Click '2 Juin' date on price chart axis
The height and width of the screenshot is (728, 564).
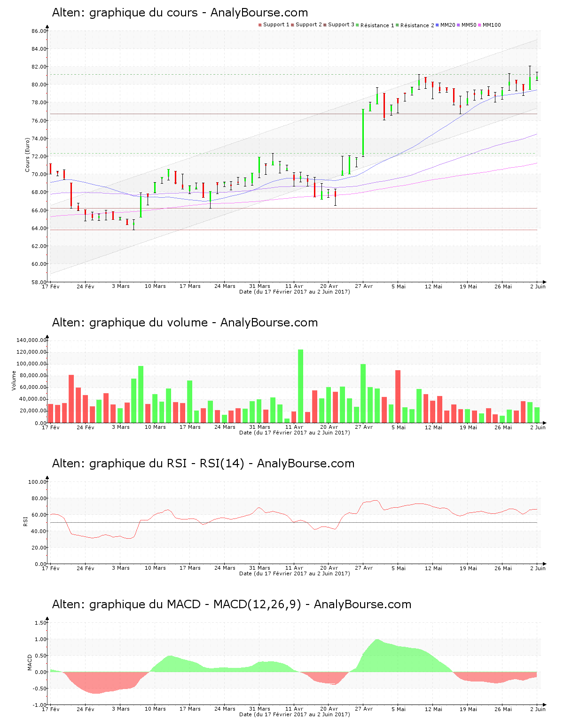pyautogui.click(x=538, y=286)
